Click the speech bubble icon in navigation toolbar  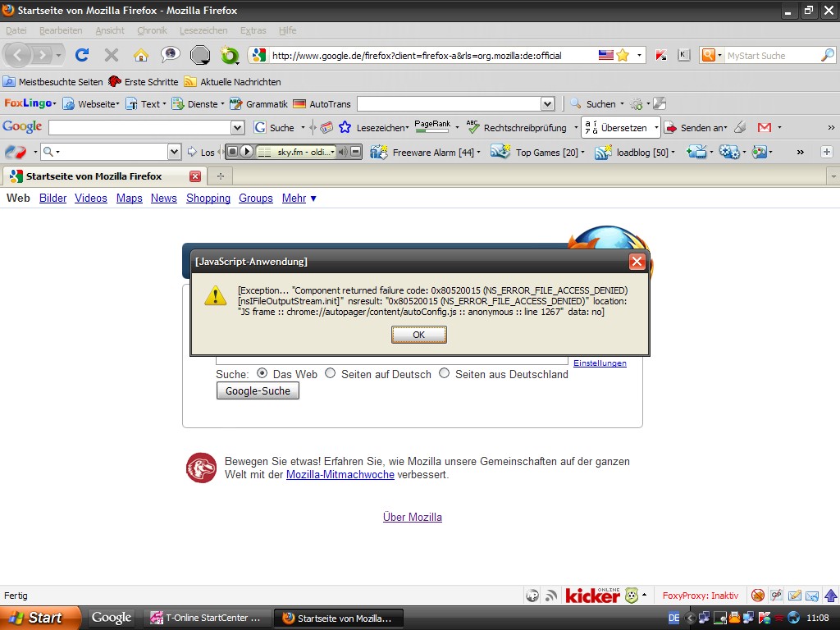[x=171, y=55]
